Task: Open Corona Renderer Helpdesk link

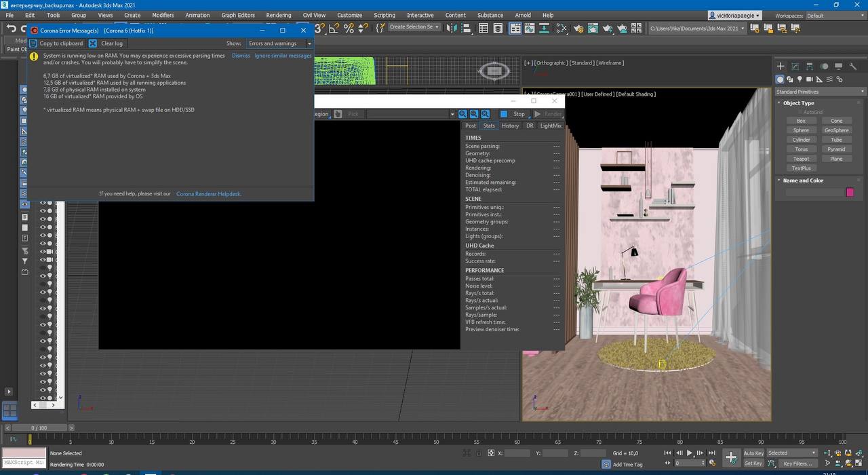Action: point(209,194)
